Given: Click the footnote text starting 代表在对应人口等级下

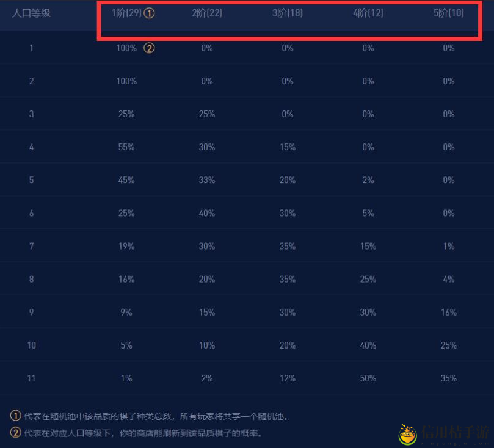Looking at the screenshot, I should [143, 433].
